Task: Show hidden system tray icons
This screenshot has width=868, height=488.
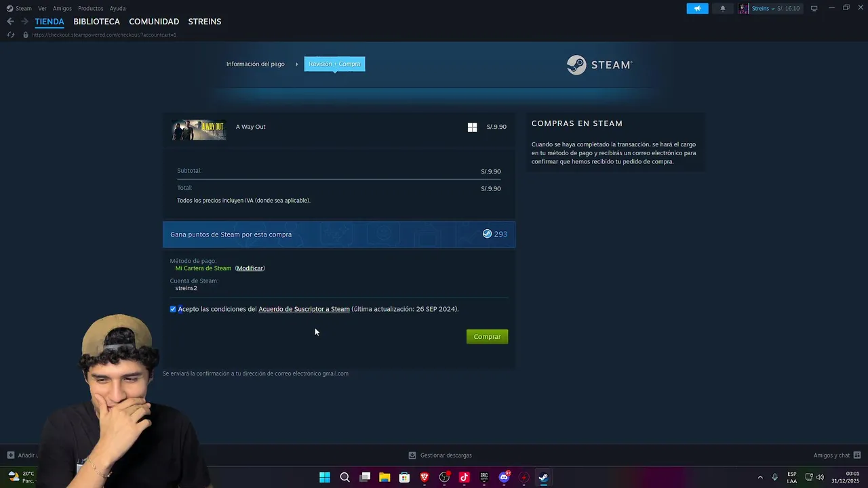Action: pyautogui.click(x=759, y=477)
